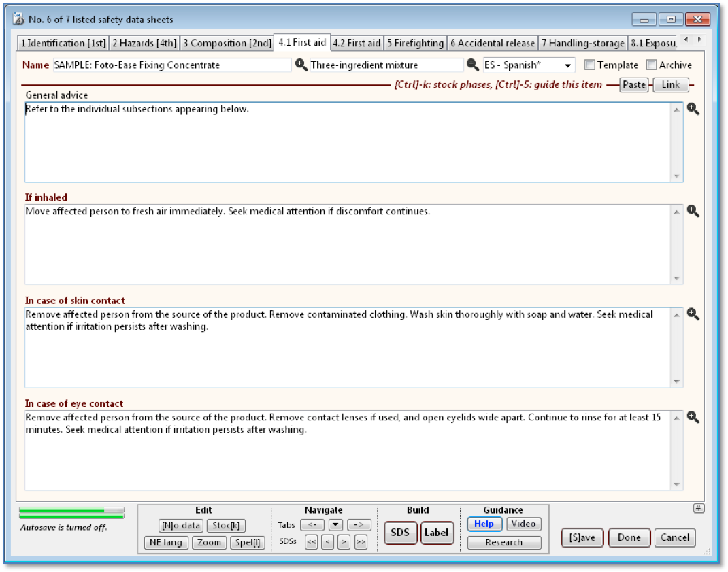Select the 4.1 First aid tab
Image resolution: width=728 pixels, height=572 pixels.
(302, 42)
